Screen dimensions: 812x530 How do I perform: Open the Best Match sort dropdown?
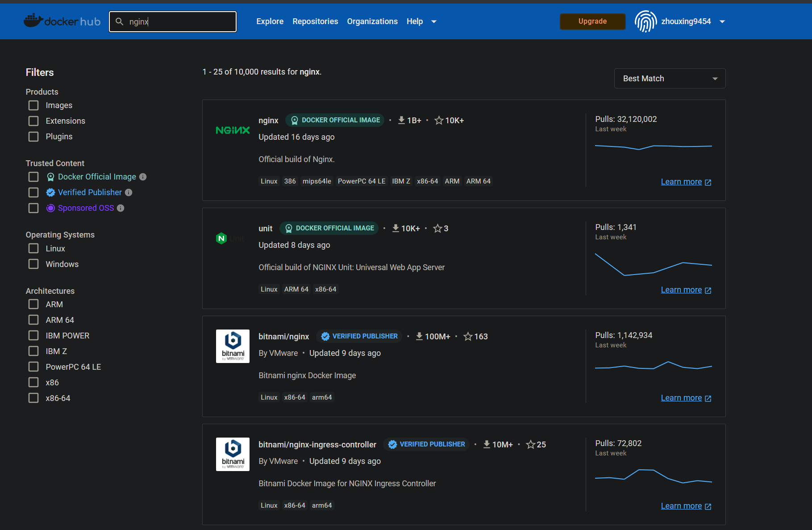pyautogui.click(x=669, y=79)
